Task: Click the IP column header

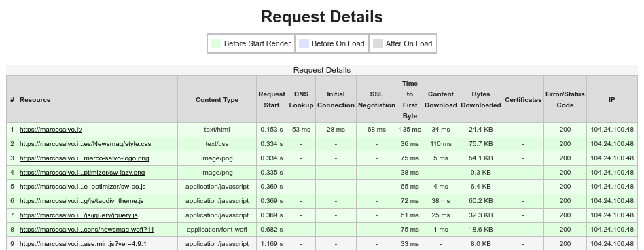Action: coord(612,100)
